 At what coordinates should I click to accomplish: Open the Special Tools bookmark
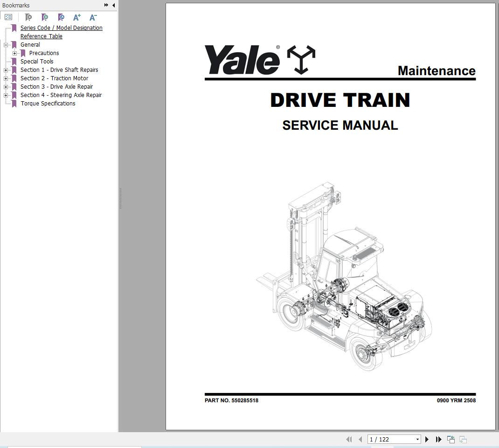coord(37,62)
